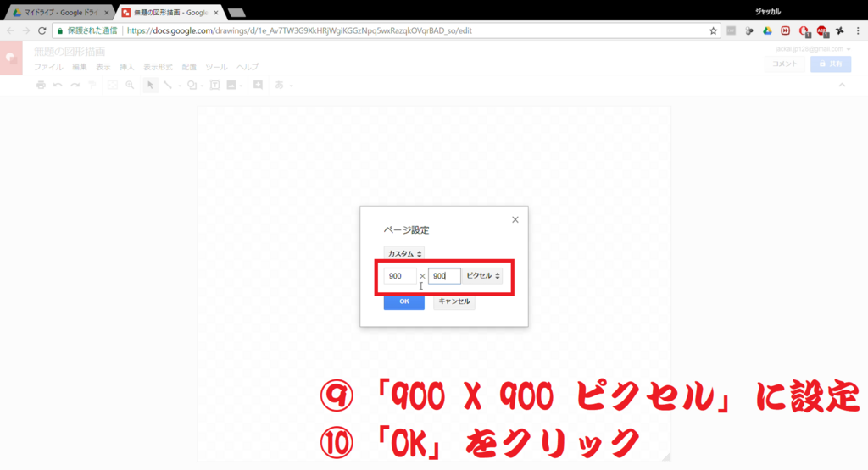Select the Shape tool icon
Image resolution: width=868 pixels, height=470 pixels.
[x=192, y=85]
